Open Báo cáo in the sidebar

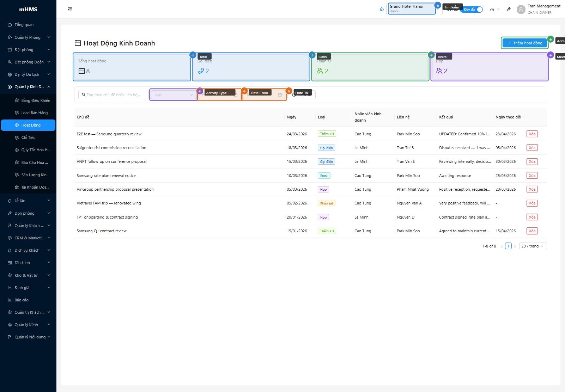[x=22, y=300]
